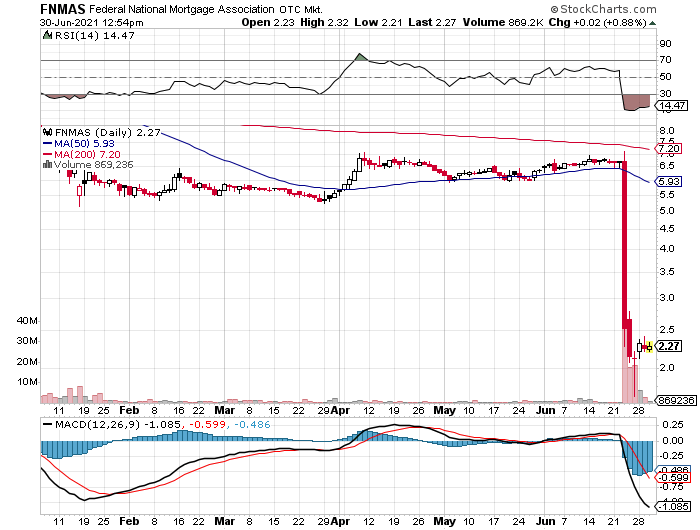Click the 20M volume axis label

[27, 362]
